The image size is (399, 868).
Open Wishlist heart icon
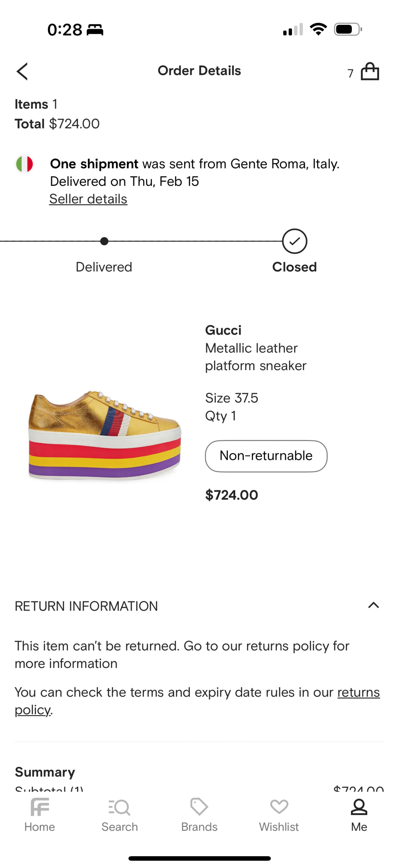[279, 807]
